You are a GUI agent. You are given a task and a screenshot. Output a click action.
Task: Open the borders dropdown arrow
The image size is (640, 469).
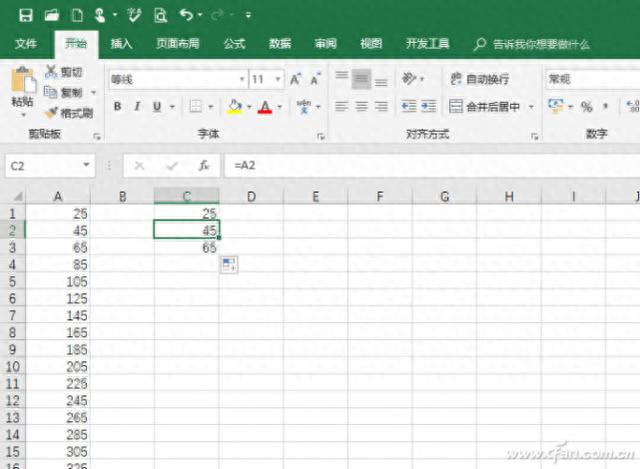coord(211,107)
